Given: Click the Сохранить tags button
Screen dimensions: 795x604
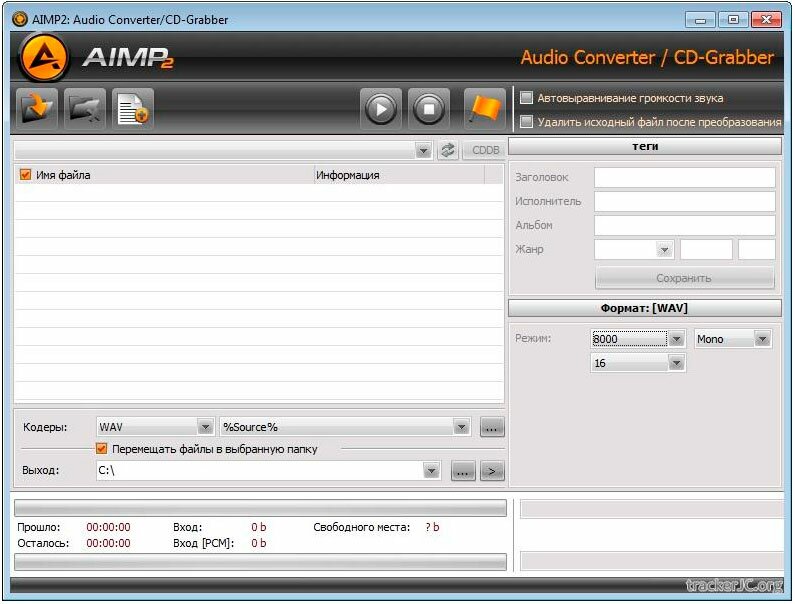Looking at the screenshot, I should coord(684,278).
